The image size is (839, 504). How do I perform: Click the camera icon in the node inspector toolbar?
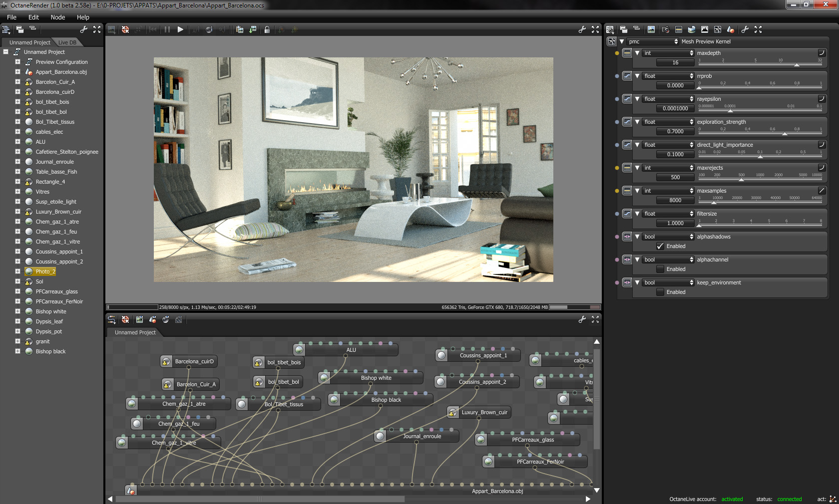[x=666, y=29]
